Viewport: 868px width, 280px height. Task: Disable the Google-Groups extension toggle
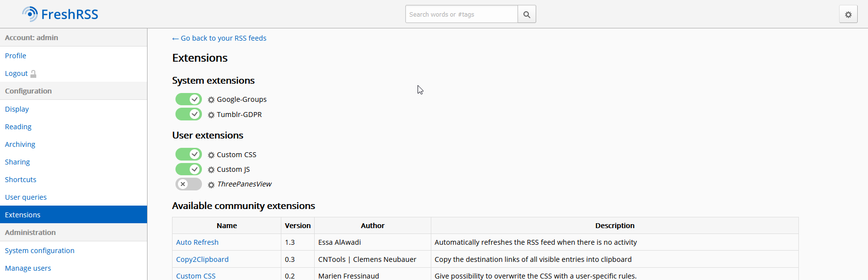coord(189,99)
